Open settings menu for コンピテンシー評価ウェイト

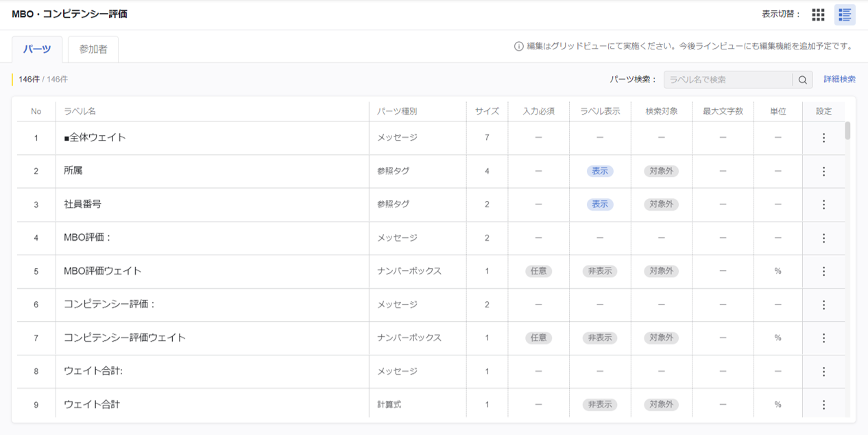[x=823, y=338]
